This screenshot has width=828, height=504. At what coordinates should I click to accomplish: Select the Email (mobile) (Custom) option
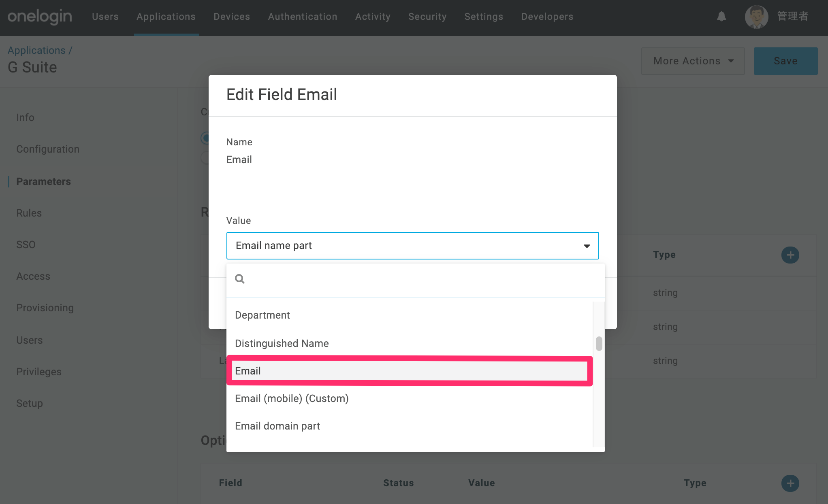409,398
